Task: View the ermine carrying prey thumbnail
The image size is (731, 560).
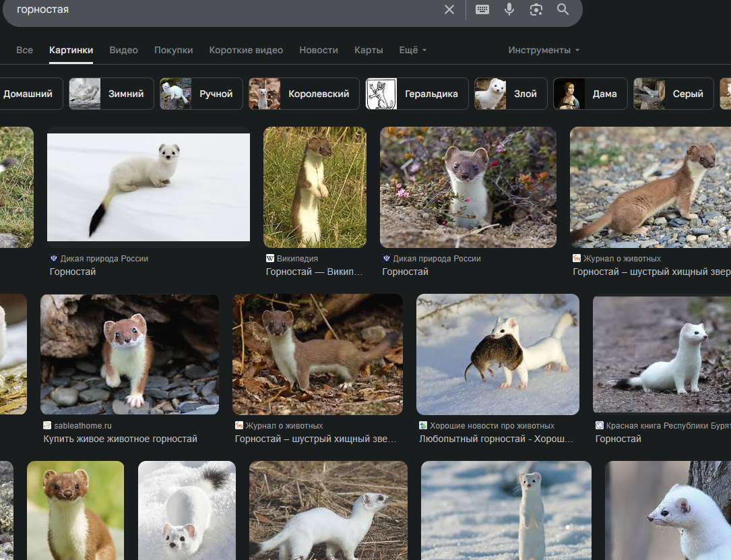Action: coord(497,354)
